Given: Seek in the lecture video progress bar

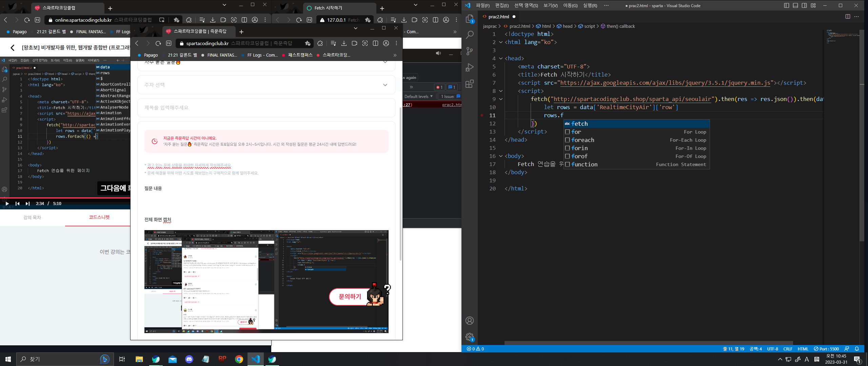Looking at the screenshot, I should click(x=65, y=198).
